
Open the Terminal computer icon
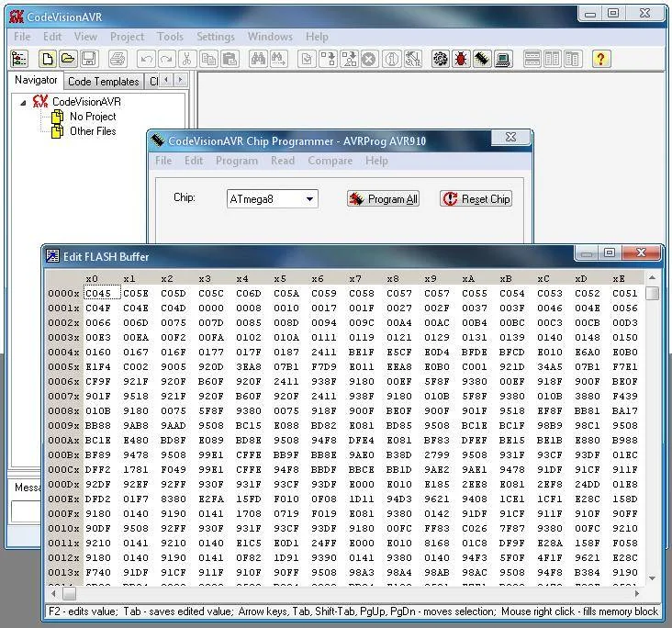click(x=502, y=59)
